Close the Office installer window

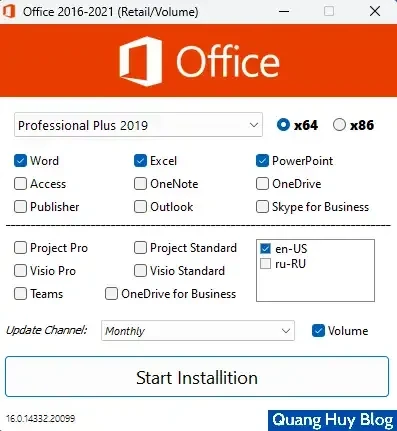point(375,11)
